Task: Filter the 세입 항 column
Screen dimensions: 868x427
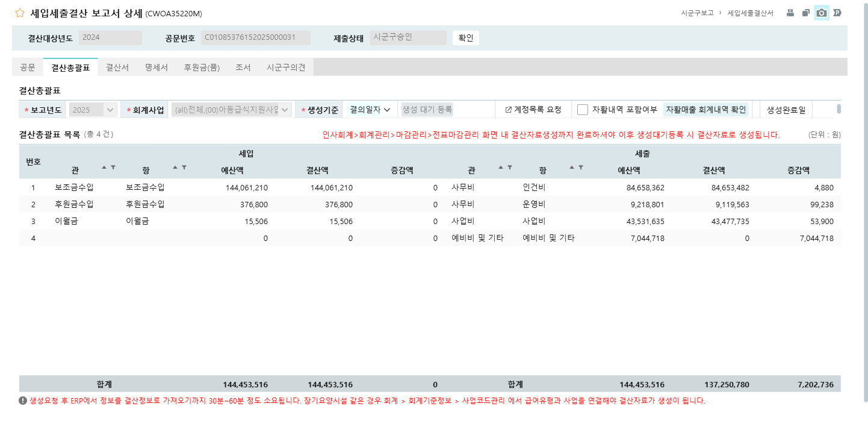Action: pyautogui.click(x=184, y=167)
